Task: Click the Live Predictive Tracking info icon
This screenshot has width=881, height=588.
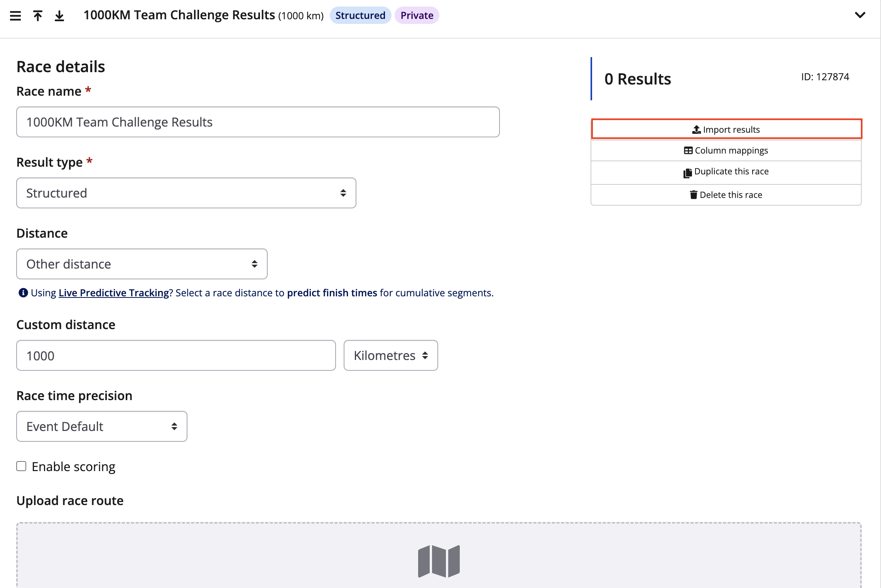Action: (x=23, y=293)
